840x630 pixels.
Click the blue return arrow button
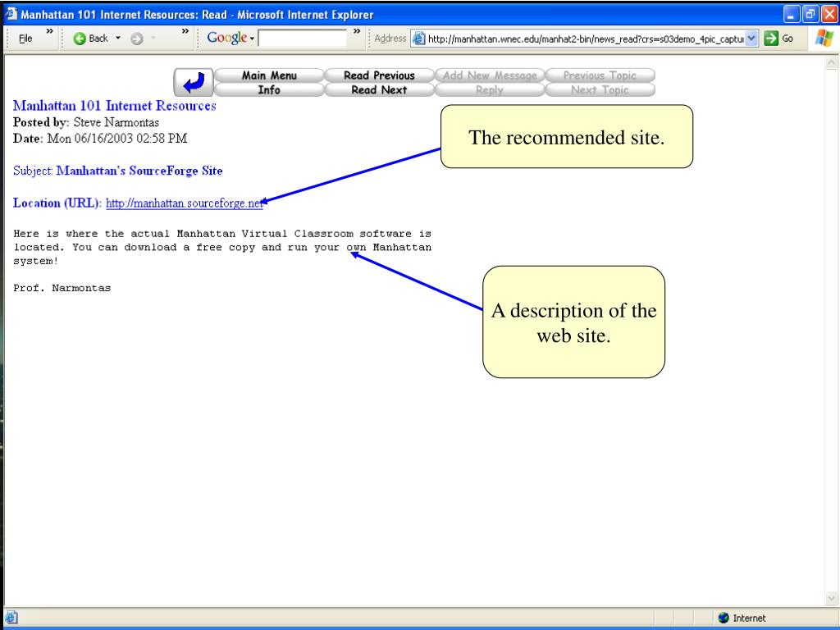[194, 83]
